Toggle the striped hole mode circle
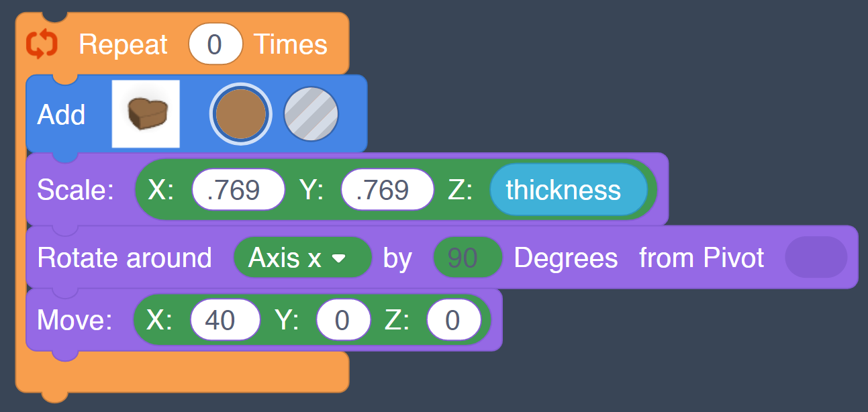Screen dimensions: 868x412 click(x=311, y=114)
